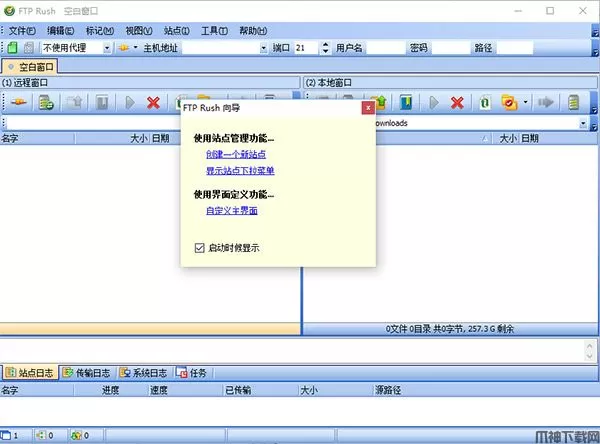Click the 端口 field showing 21

coord(306,48)
